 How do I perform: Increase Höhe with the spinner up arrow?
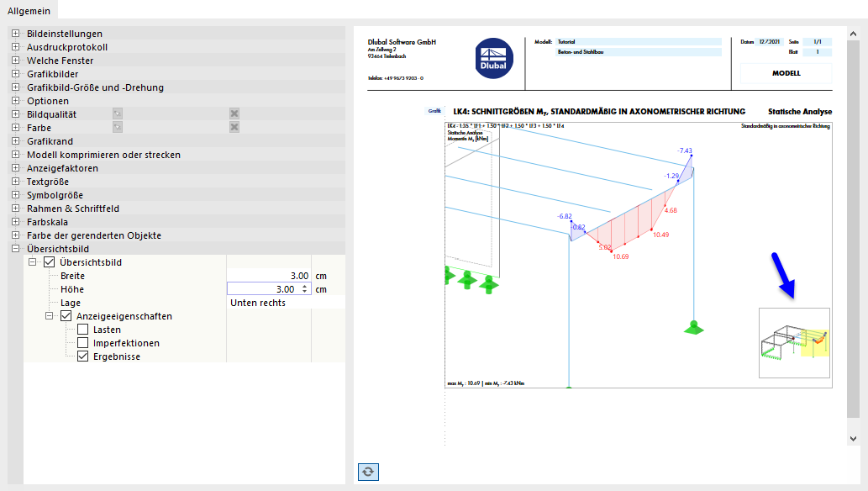(304, 287)
